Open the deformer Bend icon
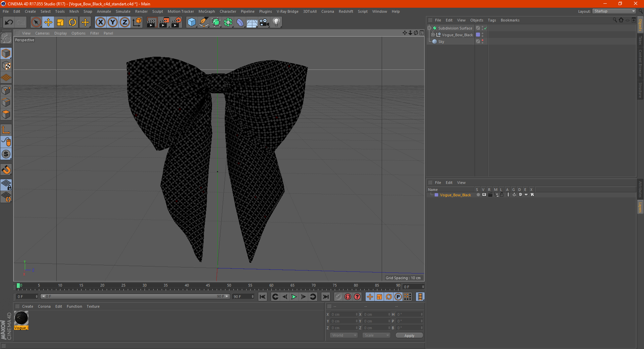Screen dimensions: 644x349 click(x=240, y=22)
